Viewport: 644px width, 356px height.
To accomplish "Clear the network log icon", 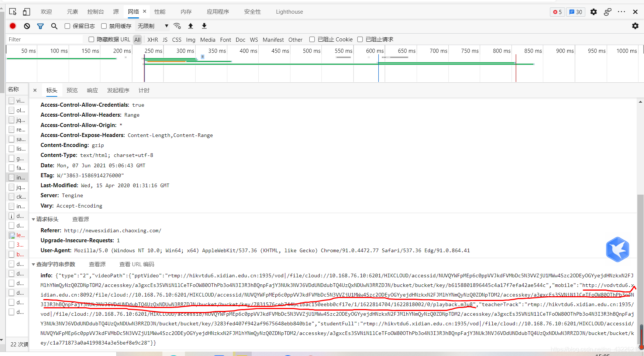I will pyautogui.click(x=27, y=26).
